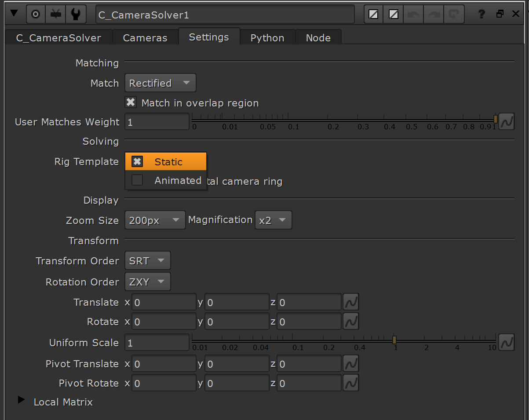Open animation menu for Pivot Translate
529x420 pixels.
pos(351,364)
